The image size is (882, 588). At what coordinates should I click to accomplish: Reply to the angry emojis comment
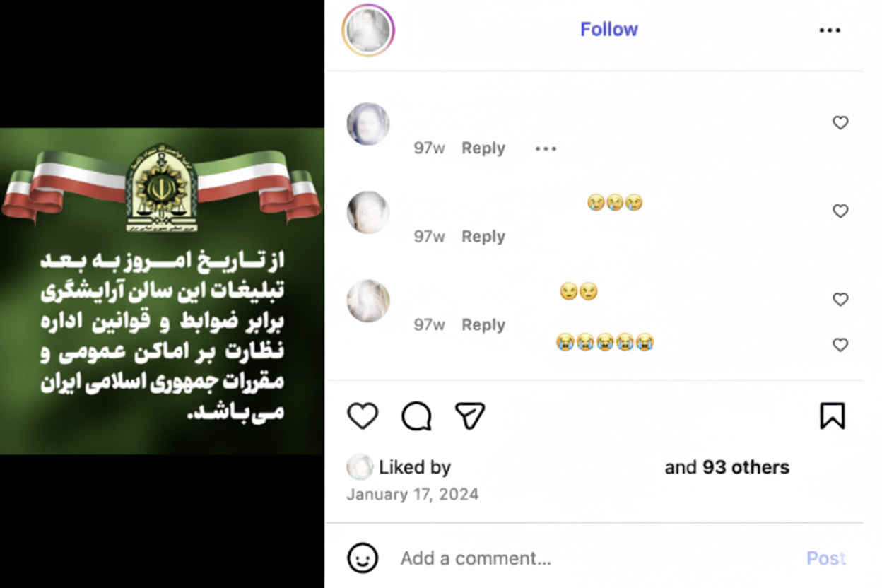[483, 325]
